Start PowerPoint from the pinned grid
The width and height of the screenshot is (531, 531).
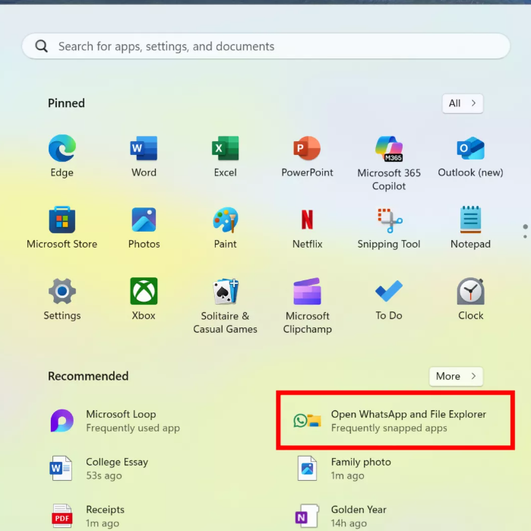pos(307,156)
